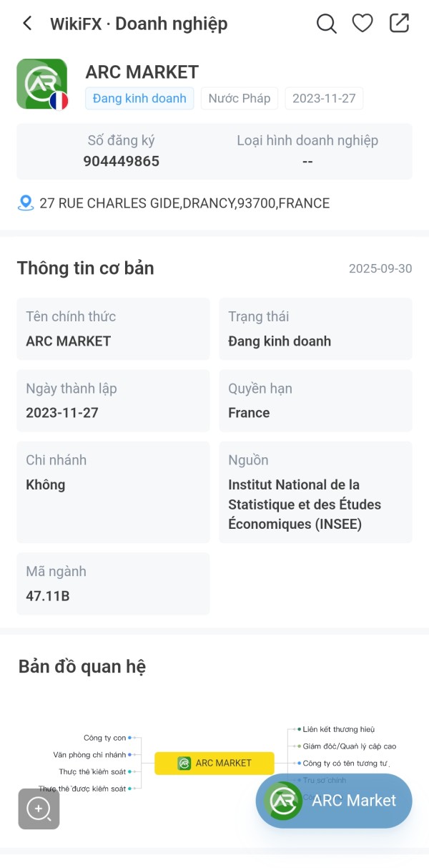Viewport: 429px width, 868px height.
Task: Tap the Đang kinh doanh status tag
Action: [139, 99]
